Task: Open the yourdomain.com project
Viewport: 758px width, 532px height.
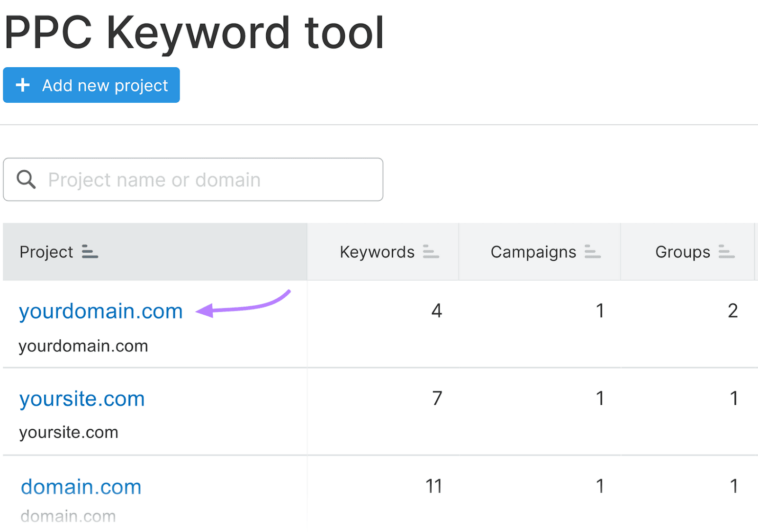Action: [100, 311]
